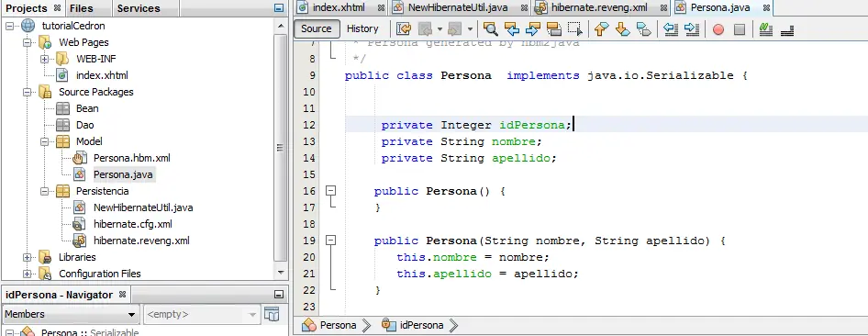Collapse the Web Pages folder
The image size is (868, 336).
coord(27,42)
